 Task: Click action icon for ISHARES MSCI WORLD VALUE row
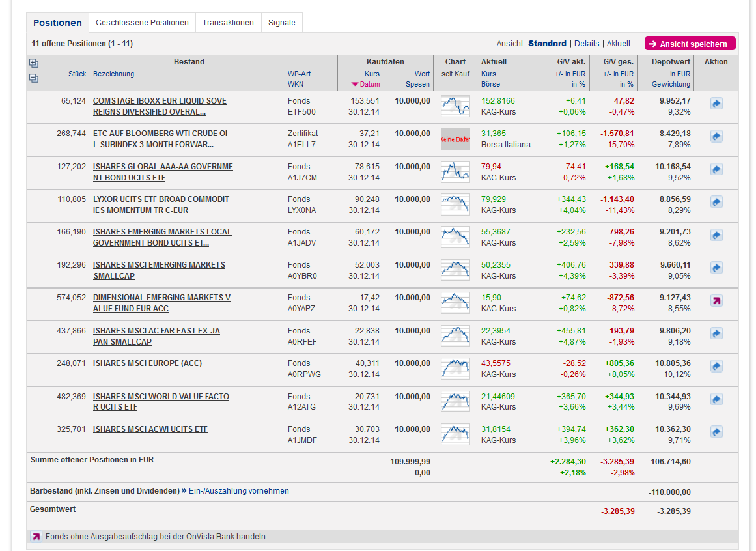tap(716, 399)
